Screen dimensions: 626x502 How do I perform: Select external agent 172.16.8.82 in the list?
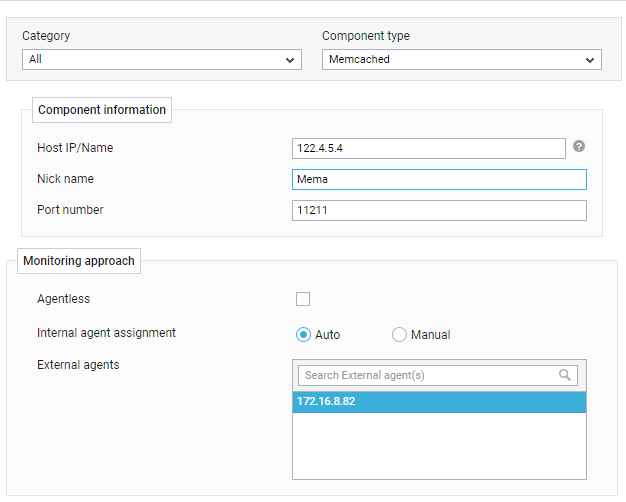point(439,402)
